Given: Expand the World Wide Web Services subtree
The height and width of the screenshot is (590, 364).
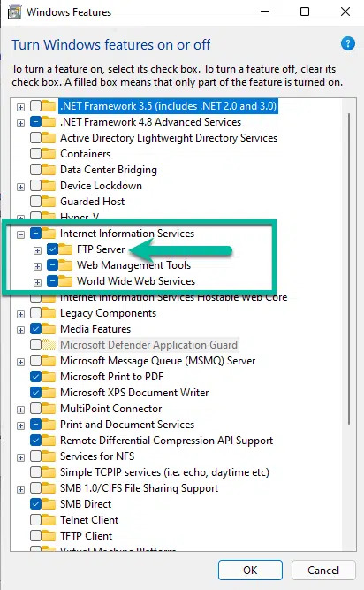Looking at the screenshot, I should [37, 282].
